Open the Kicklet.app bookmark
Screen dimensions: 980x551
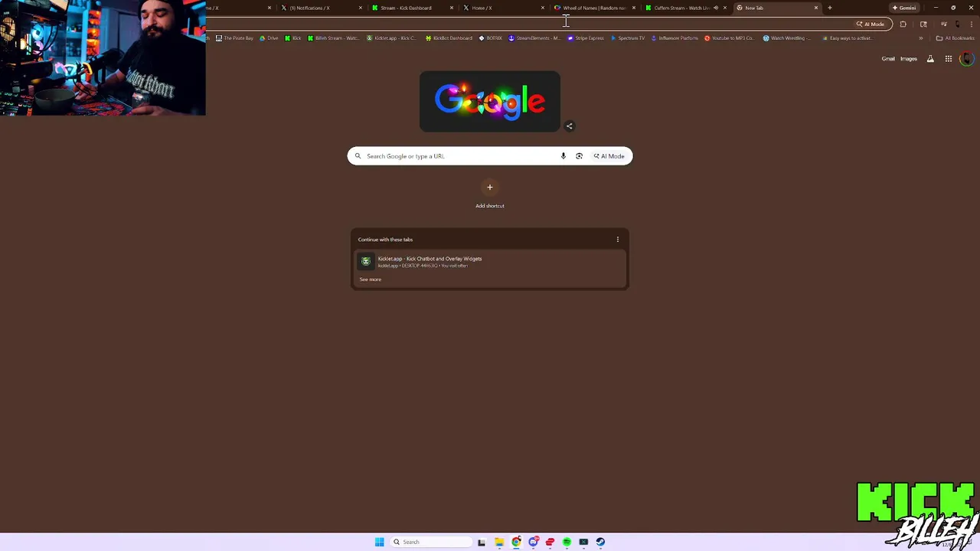point(391,38)
